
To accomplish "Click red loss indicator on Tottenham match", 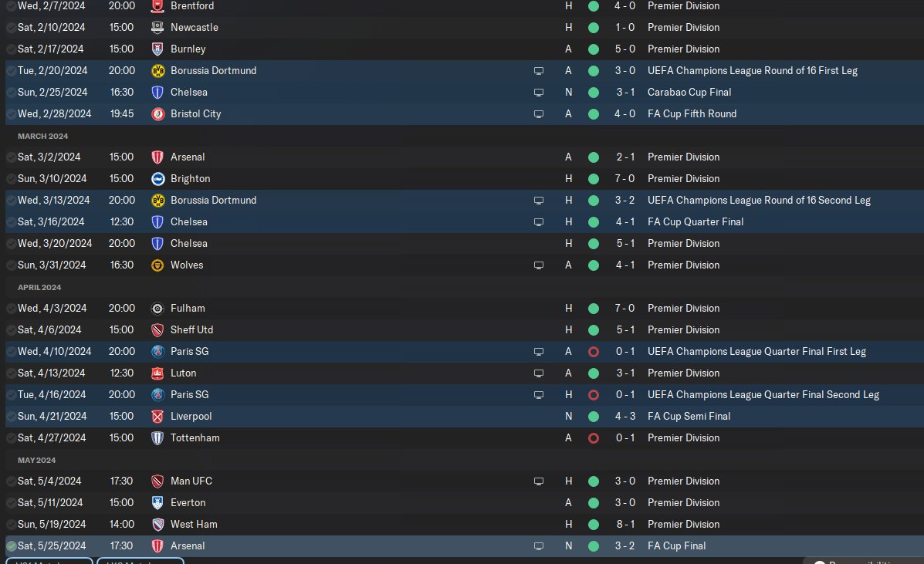I will pyautogui.click(x=593, y=437).
